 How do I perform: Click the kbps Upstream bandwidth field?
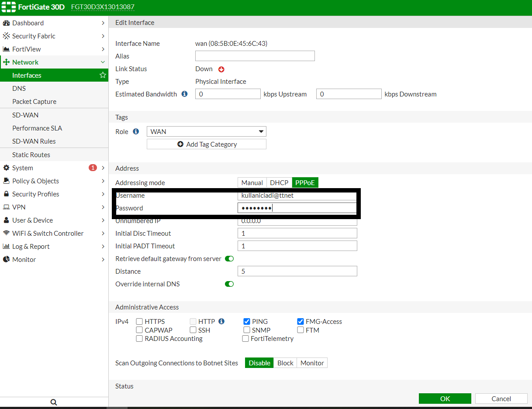pos(228,94)
